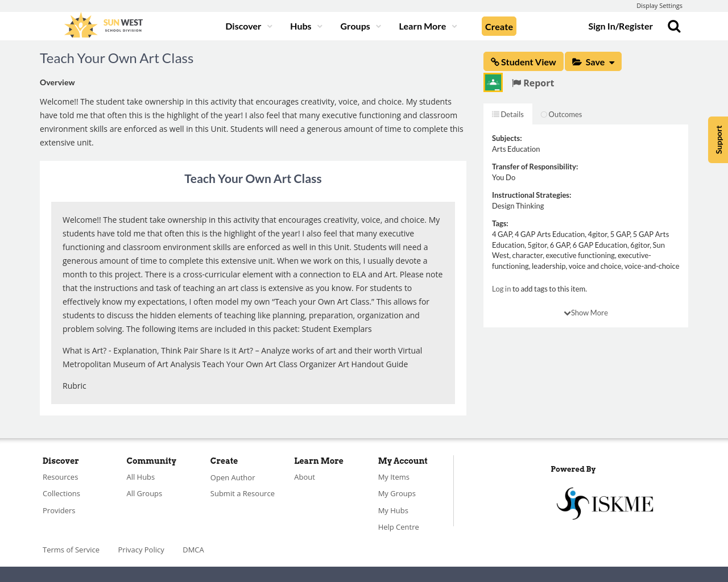Expand the Groups navigation menu
Image resolution: width=728 pixels, height=582 pixels.
(x=361, y=26)
